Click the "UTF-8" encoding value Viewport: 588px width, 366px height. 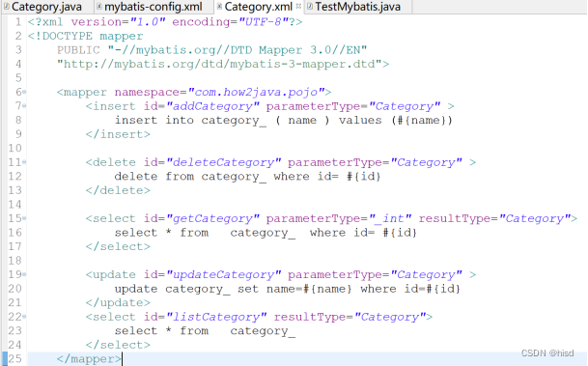(264, 22)
